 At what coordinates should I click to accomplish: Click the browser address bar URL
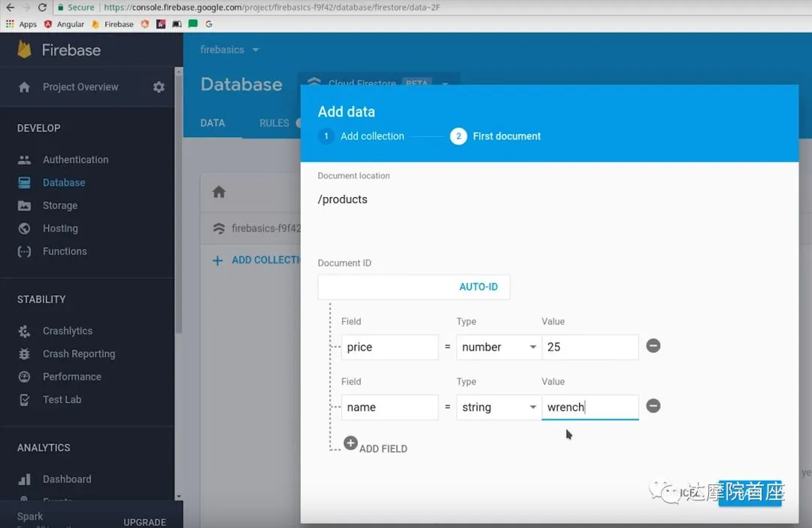(272, 8)
